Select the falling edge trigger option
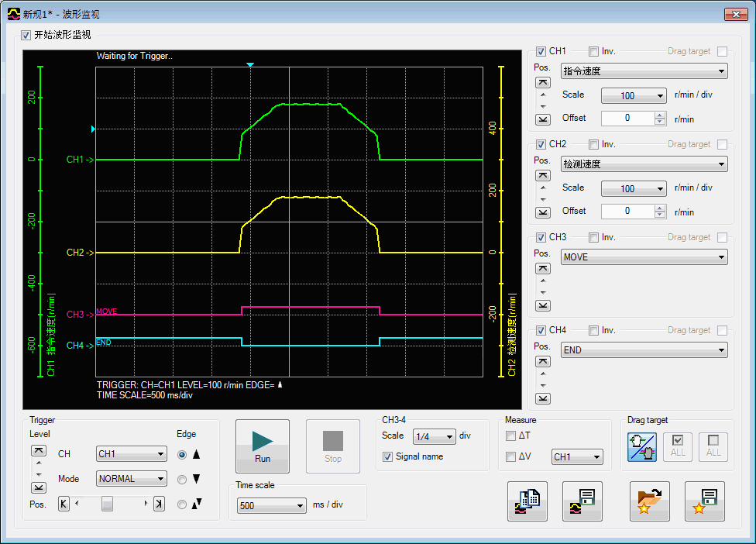The height and width of the screenshot is (544, 756). pos(182,480)
